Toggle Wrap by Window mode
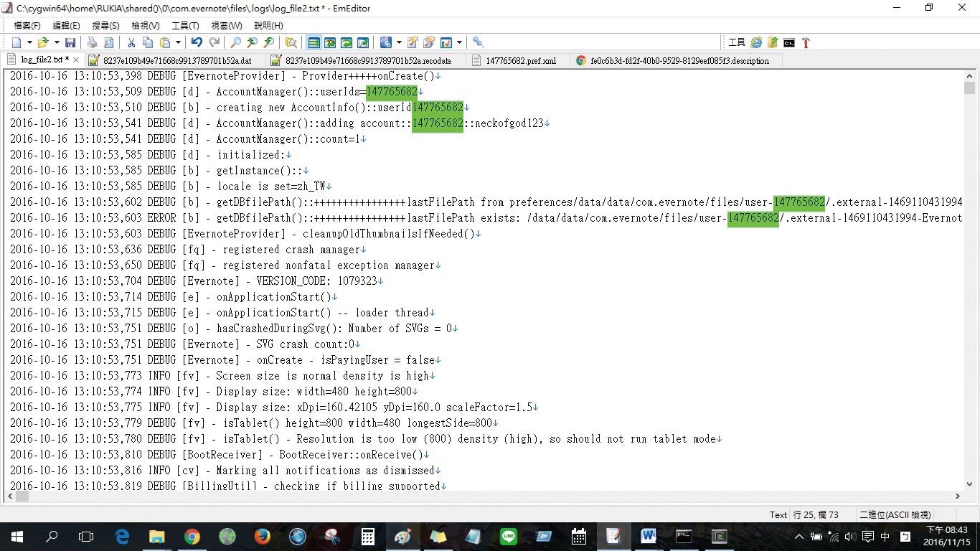This screenshot has height=551, width=980. (347, 42)
